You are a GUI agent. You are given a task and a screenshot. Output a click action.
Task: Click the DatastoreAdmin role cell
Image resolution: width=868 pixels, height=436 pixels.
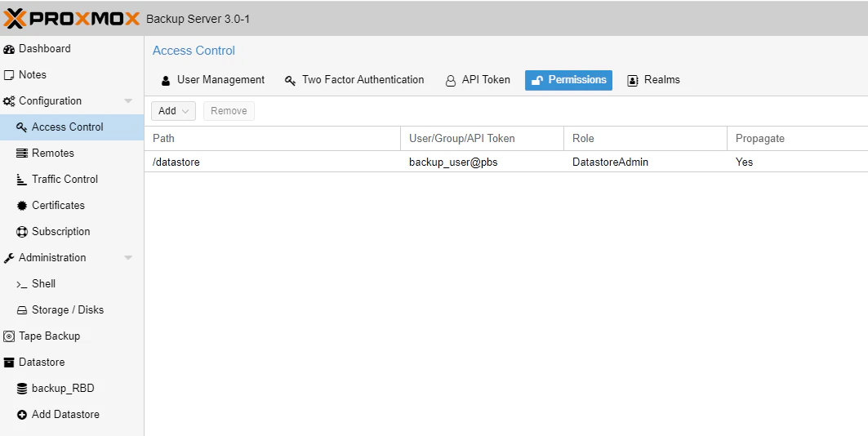pos(645,162)
